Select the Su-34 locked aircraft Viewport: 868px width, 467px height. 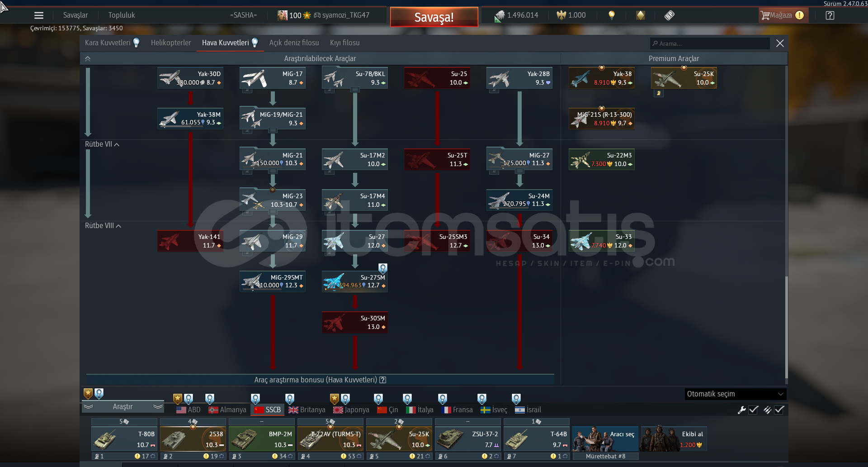pos(519,241)
